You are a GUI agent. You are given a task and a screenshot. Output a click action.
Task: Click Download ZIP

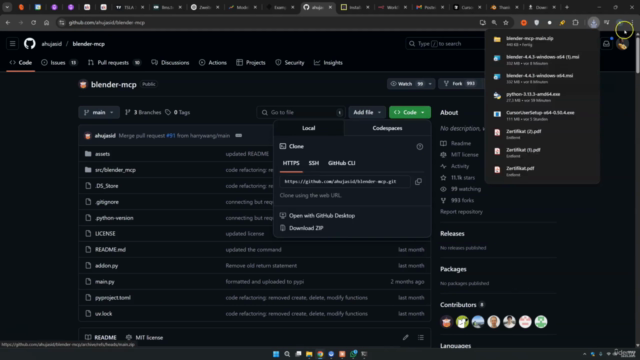pos(306,228)
